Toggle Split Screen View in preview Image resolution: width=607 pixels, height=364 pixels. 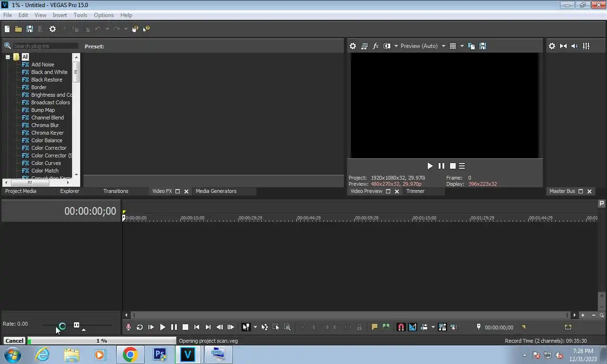pos(387,46)
